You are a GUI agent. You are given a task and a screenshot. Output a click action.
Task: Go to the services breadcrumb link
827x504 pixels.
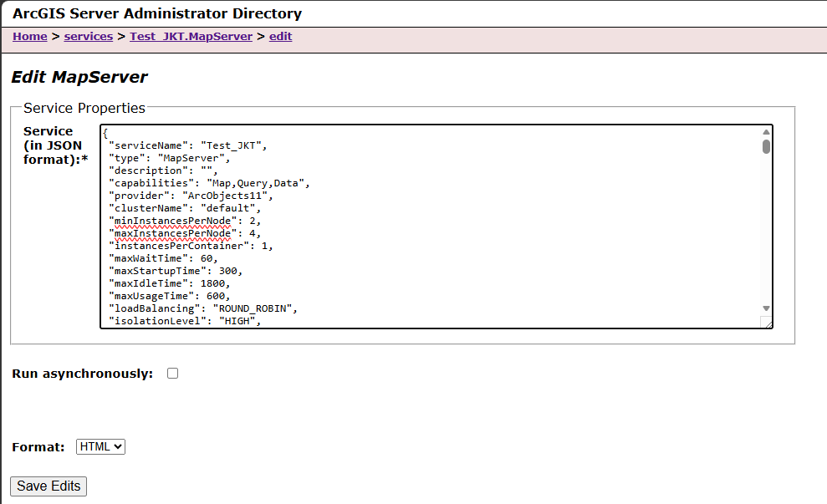pos(89,37)
